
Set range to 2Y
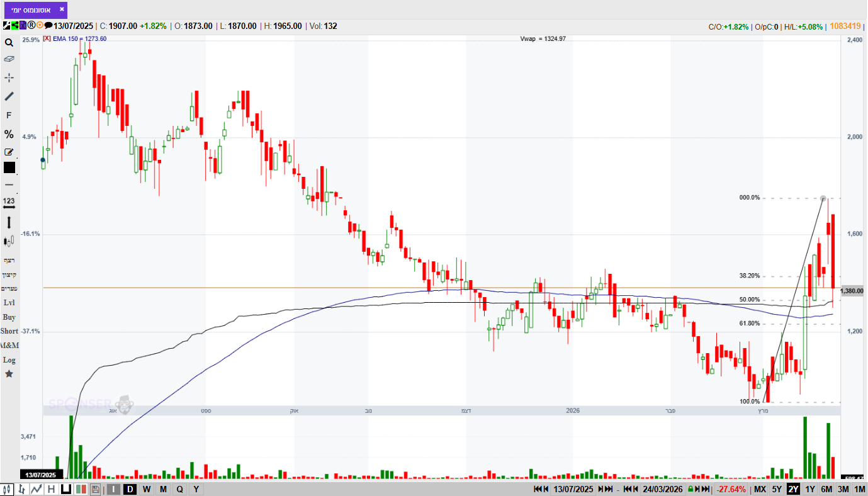pyautogui.click(x=793, y=489)
